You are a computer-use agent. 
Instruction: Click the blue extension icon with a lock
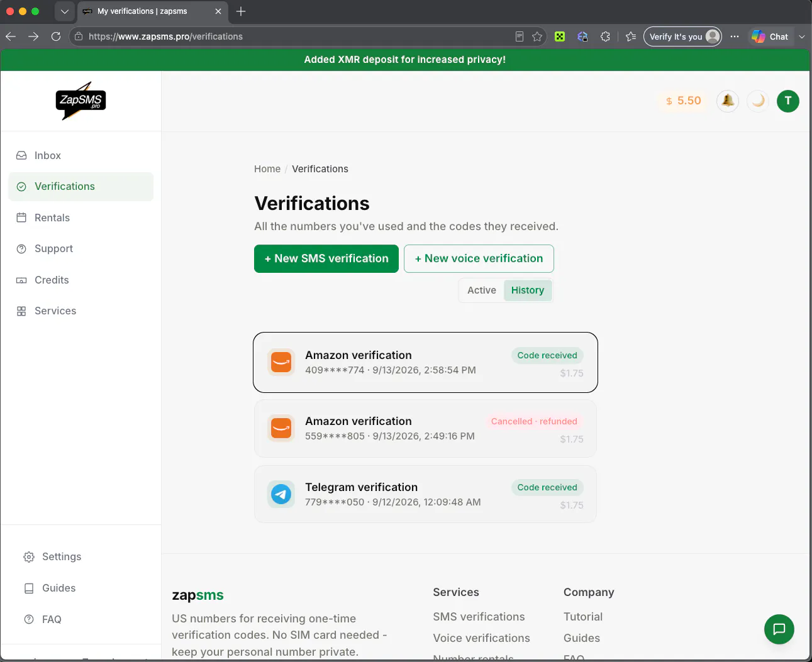(582, 36)
